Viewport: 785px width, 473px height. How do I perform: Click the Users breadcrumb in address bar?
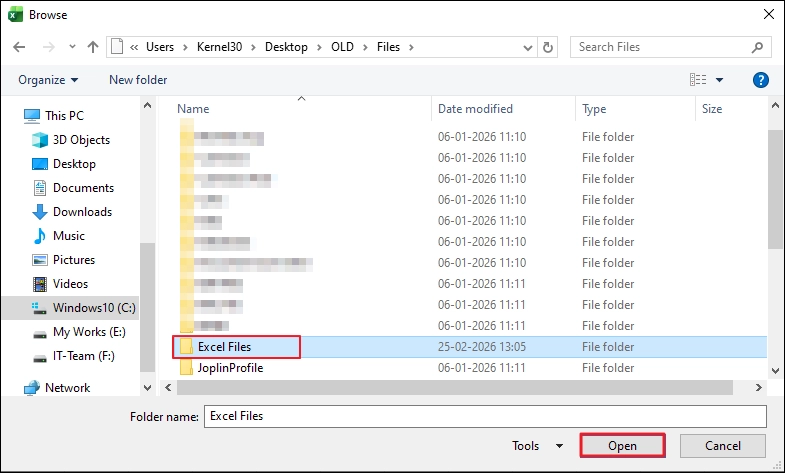point(160,47)
